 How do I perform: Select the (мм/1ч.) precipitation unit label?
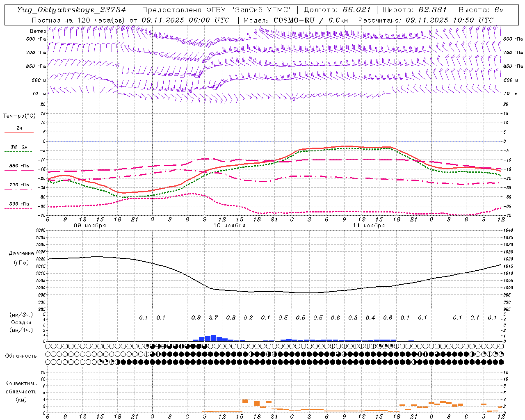coord(21,330)
